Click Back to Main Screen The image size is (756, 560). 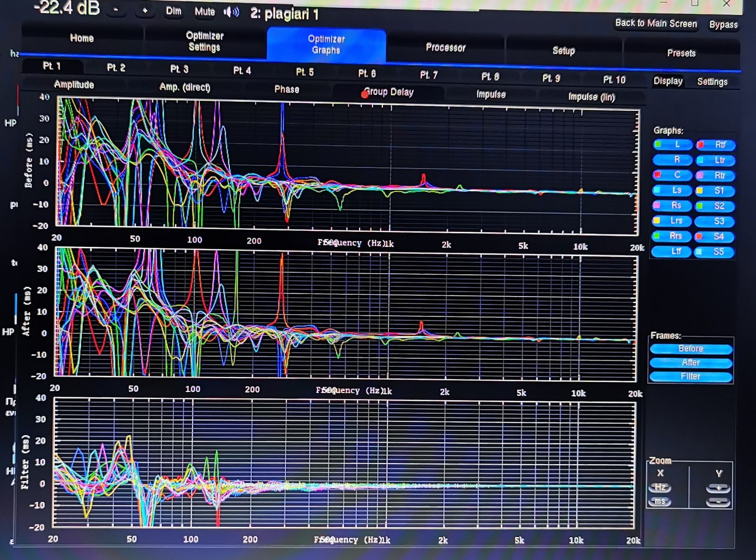click(656, 23)
